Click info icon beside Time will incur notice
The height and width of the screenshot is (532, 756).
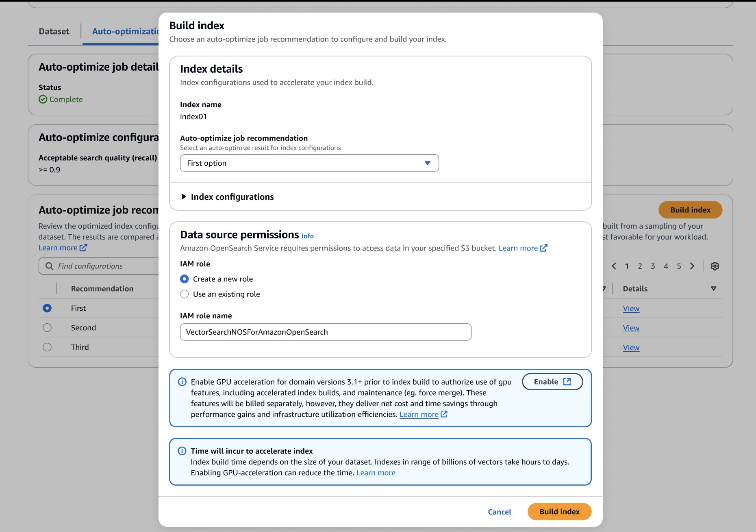point(182,451)
